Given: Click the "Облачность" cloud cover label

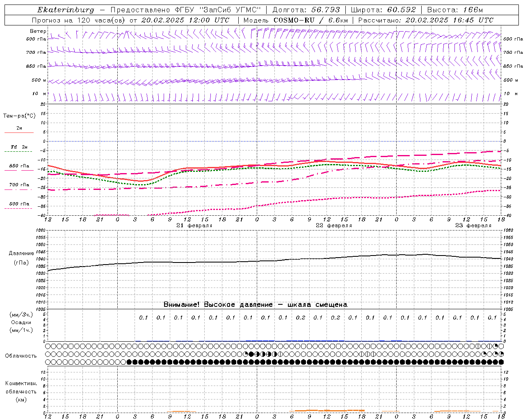Looking at the screenshot, I should (x=21, y=356).
